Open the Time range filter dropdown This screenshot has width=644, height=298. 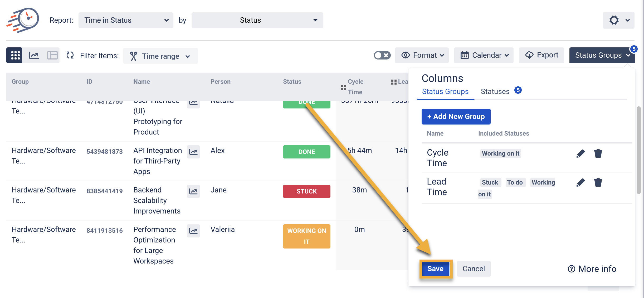(160, 56)
